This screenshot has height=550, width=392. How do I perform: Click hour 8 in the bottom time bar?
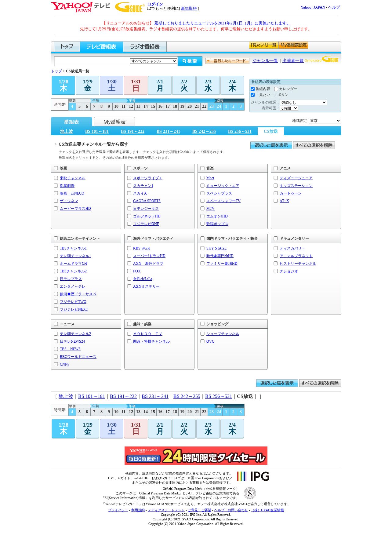(102, 412)
